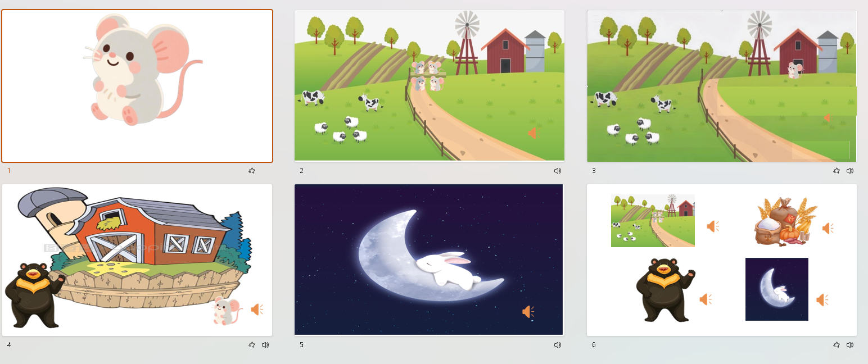The image size is (868, 364).
Task: Select slide 2 with four mice on the road
Action: point(430,85)
